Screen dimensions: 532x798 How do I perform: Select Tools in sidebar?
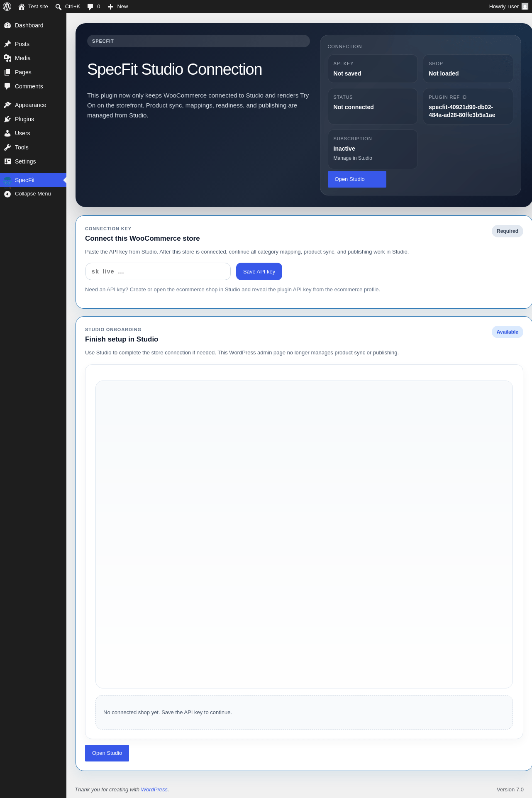coord(33,147)
